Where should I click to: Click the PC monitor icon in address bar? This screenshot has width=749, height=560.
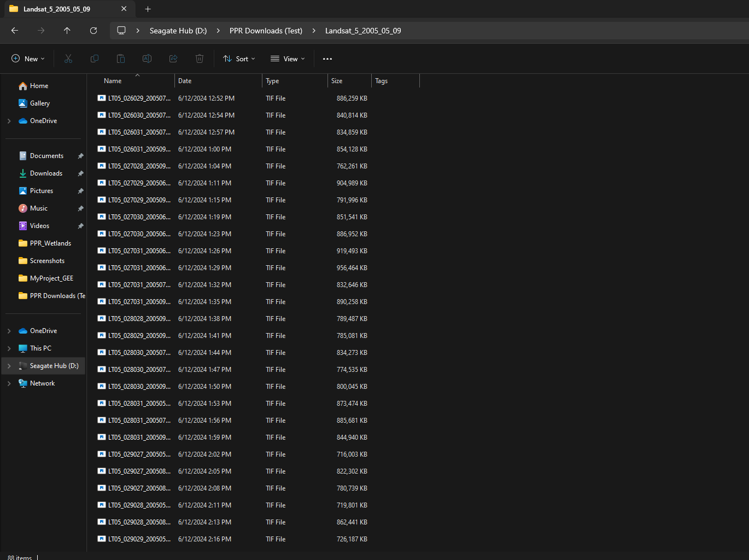point(121,31)
